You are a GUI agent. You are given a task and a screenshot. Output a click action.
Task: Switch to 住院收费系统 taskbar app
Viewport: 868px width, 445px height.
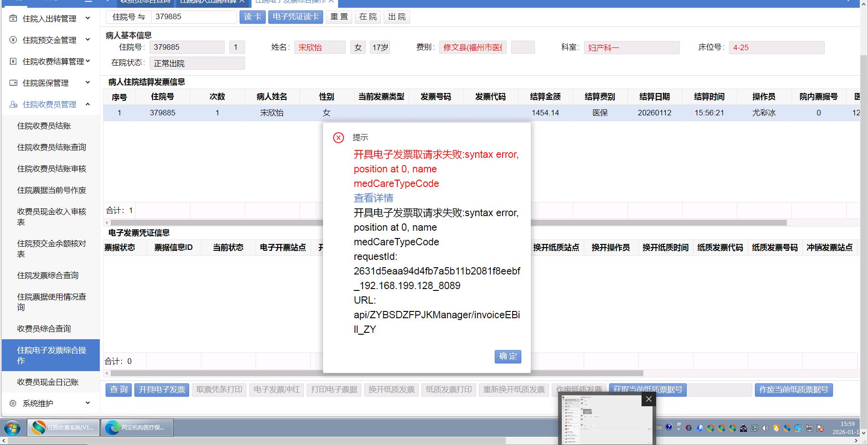click(63, 428)
